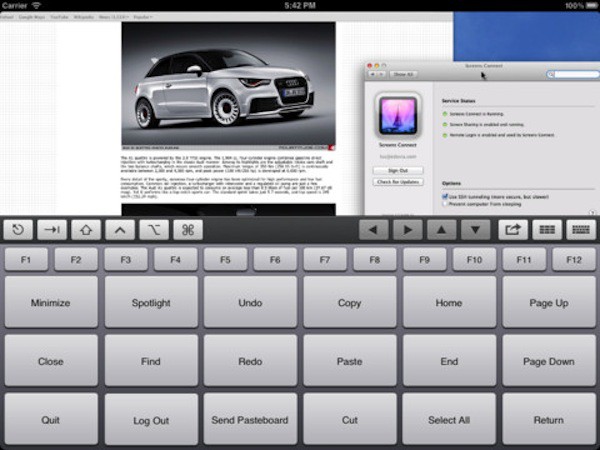Toggle the Shift modifier key icon
The width and height of the screenshot is (600, 450).
point(85,230)
